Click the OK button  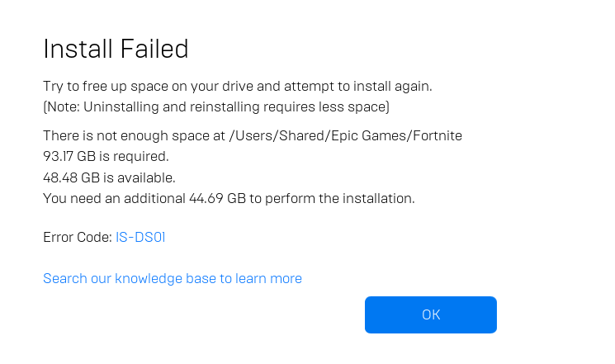[x=430, y=314]
